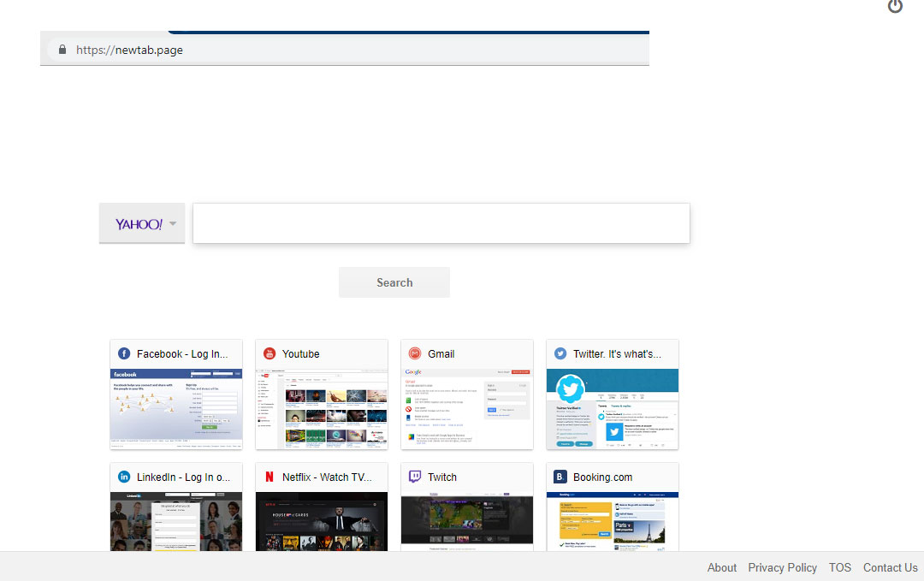The image size is (924, 581).
Task: Click the Netflix N icon
Action: click(269, 477)
